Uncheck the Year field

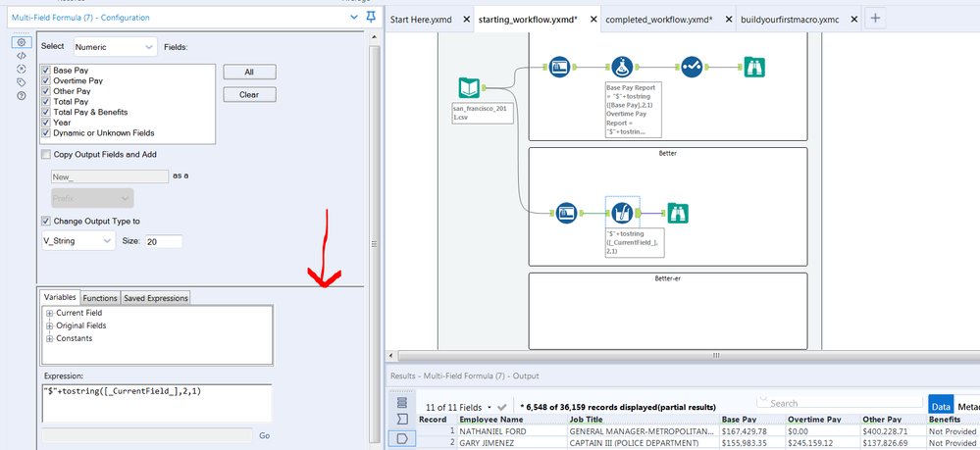pos(46,123)
